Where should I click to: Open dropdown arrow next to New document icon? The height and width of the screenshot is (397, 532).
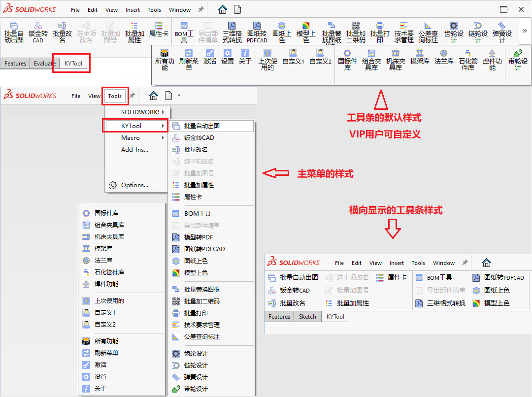pos(179,96)
